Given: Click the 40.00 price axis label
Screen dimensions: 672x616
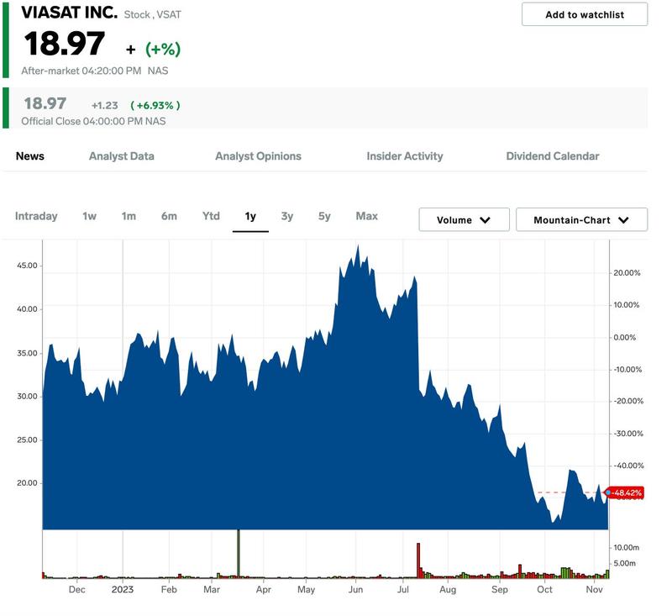Looking at the screenshot, I should [x=27, y=309].
